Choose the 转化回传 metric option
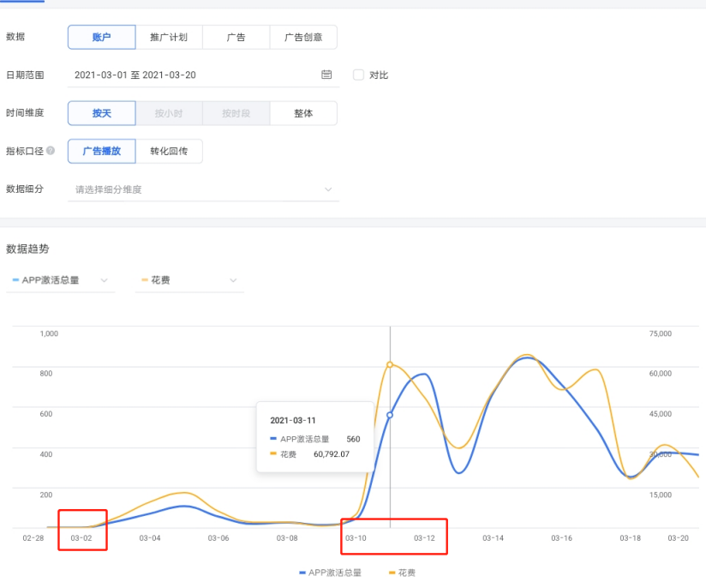The height and width of the screenshot is (588, 706). pyautogui.click(x=169, y=151)
